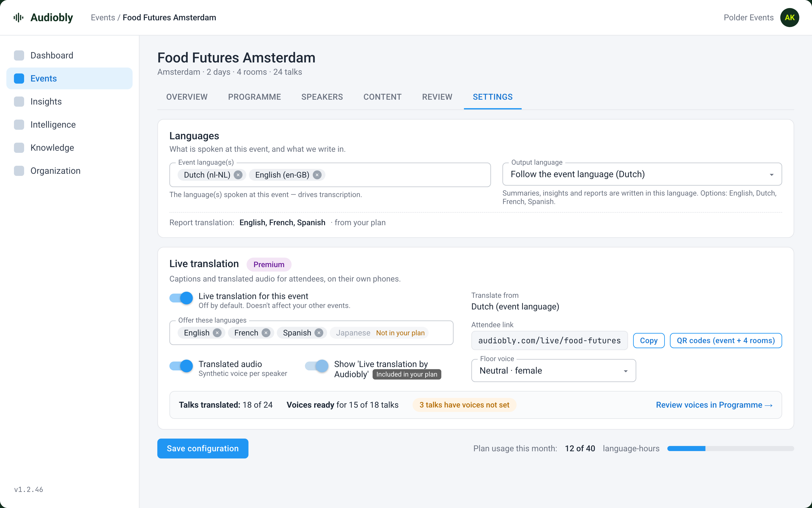Select the Settings tab
The image size is (812, 508).
492,97
